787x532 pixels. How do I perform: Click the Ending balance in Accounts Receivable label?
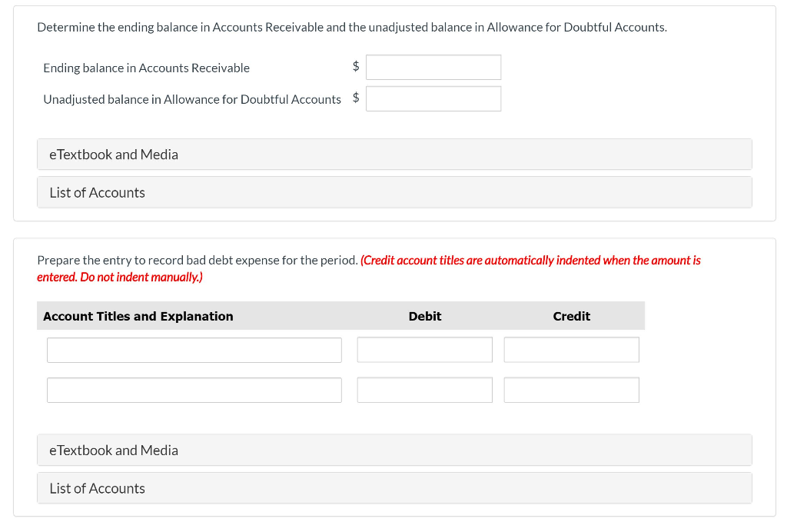coord(146,68)
